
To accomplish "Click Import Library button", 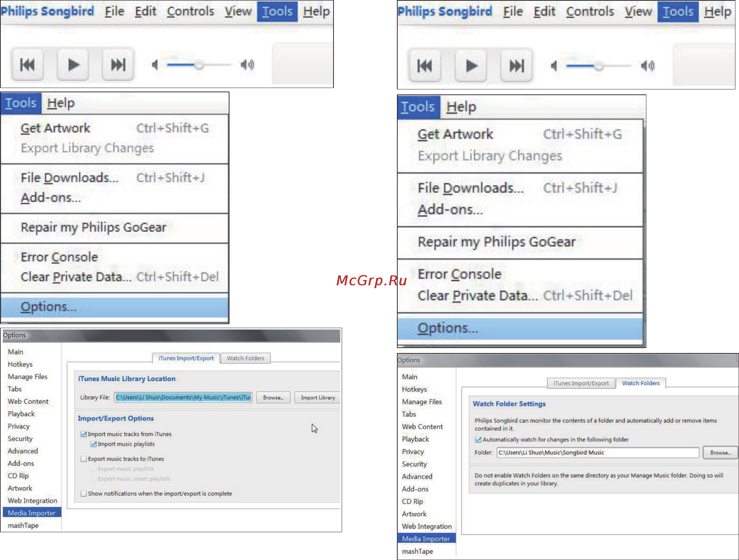I will click(x=318, y=398).
